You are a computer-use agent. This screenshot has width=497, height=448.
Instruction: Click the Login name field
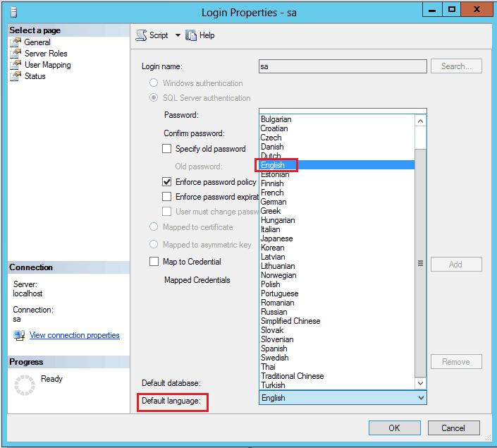(x=343, y=66)
